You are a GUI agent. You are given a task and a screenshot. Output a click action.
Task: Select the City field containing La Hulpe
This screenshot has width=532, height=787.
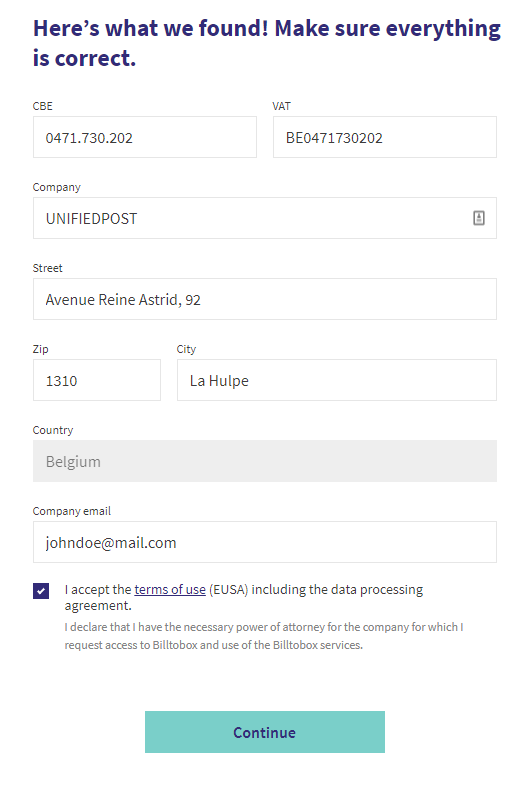[x=337, y=380]
